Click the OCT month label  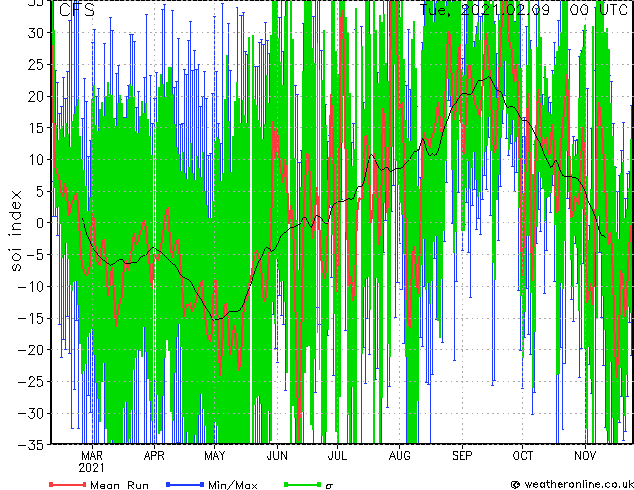pyautogui.click(x=522, y=456)
